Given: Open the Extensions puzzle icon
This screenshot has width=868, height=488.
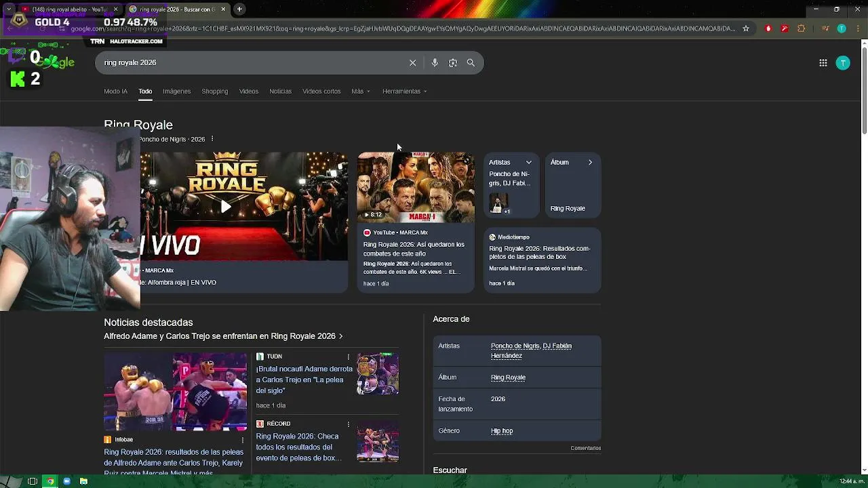Looking at the screenshot, I should pyautogui.click(x=801, y=28).
